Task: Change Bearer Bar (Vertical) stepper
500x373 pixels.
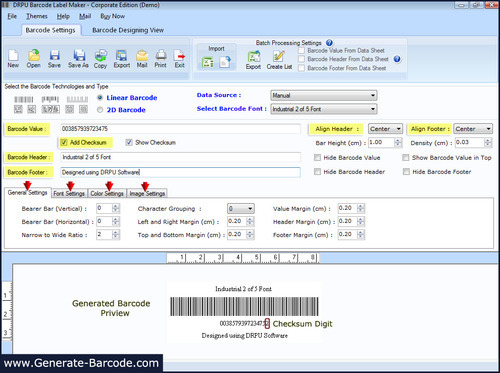Action: [x=116, y=208]
